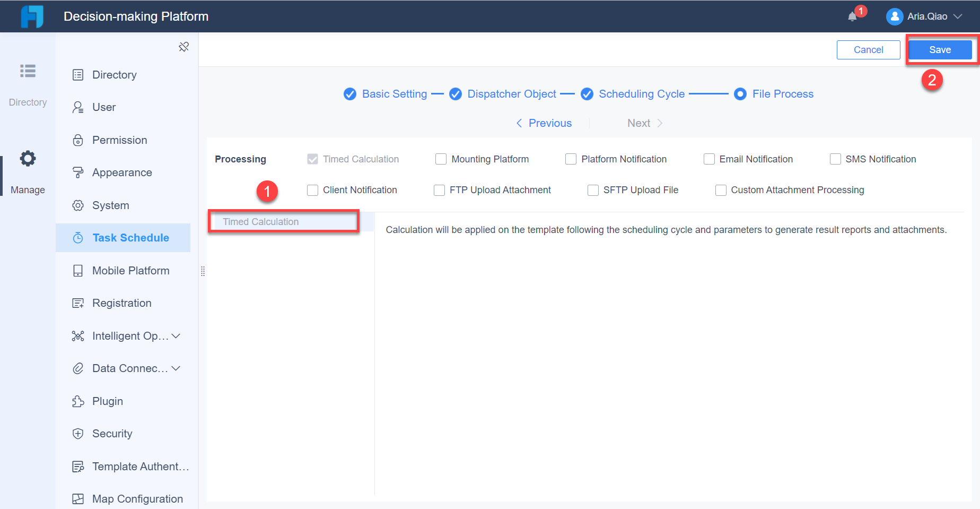Enable the Platform Notification checkbox
This screenshot has width=980, height=509.
(x=571, y=159)
